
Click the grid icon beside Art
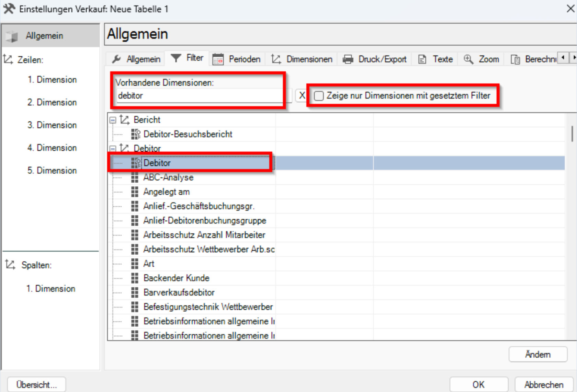135,264
